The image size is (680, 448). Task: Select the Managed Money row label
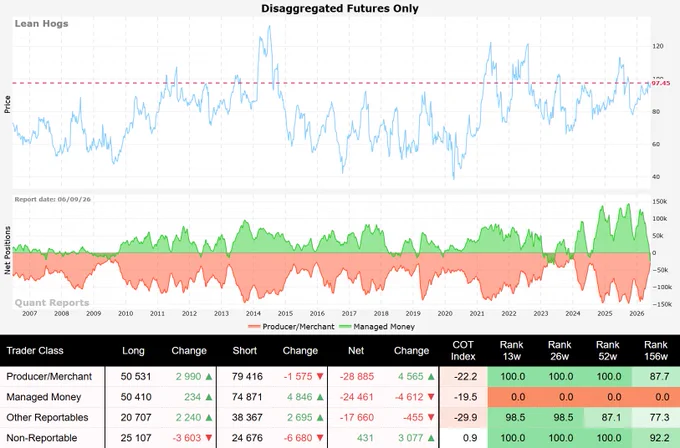point(44,397)
